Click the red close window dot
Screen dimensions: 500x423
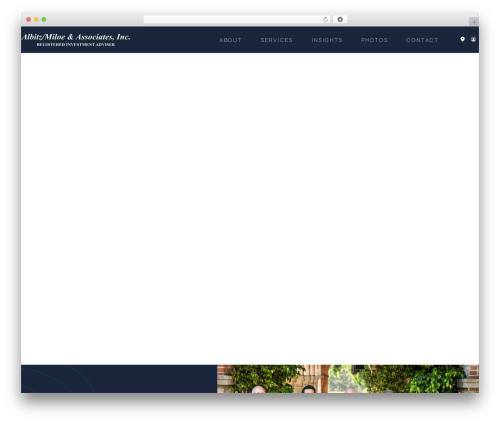pos(29,19)
